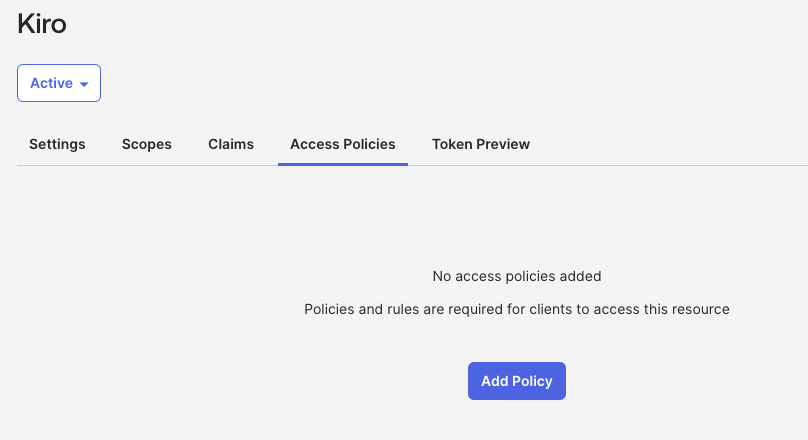Click the caret arrow beside Active
Screen dimensions: 808x440
click(x=84, y=84)
